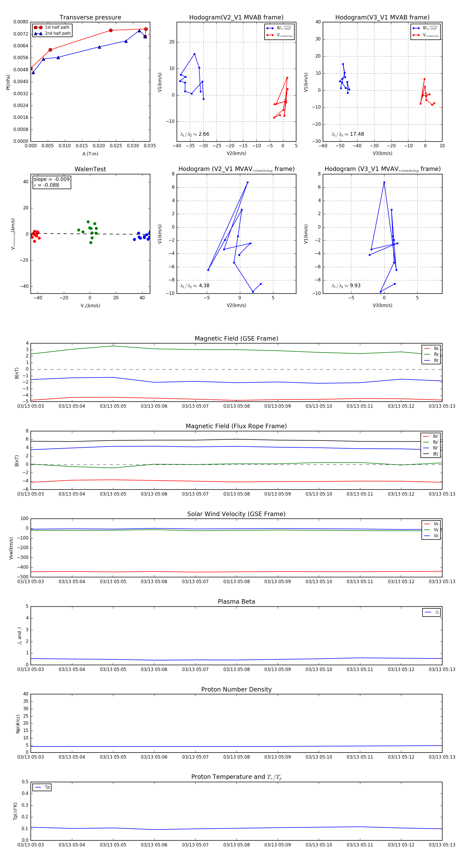Click the "Hodogram(V2_V1 MVAB frame)" title
The height and width of the screenshot is (868, 473).
[236, 18]
